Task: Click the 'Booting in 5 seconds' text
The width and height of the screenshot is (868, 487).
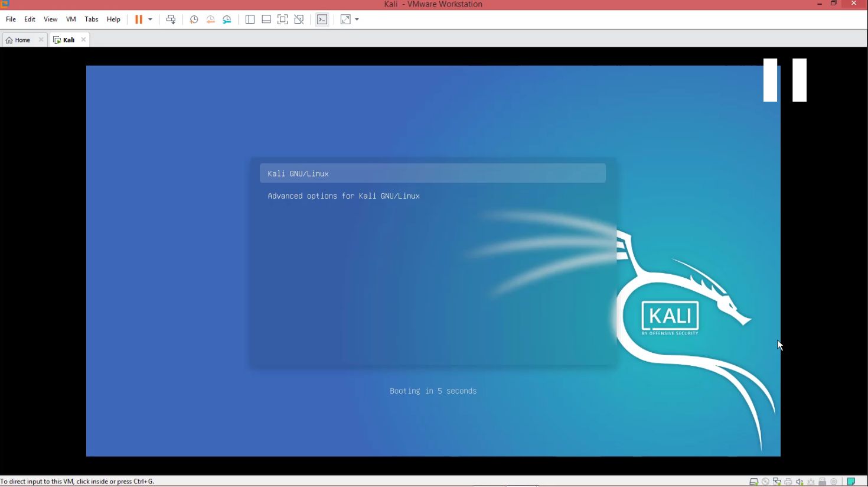Action: pos(433,391)
